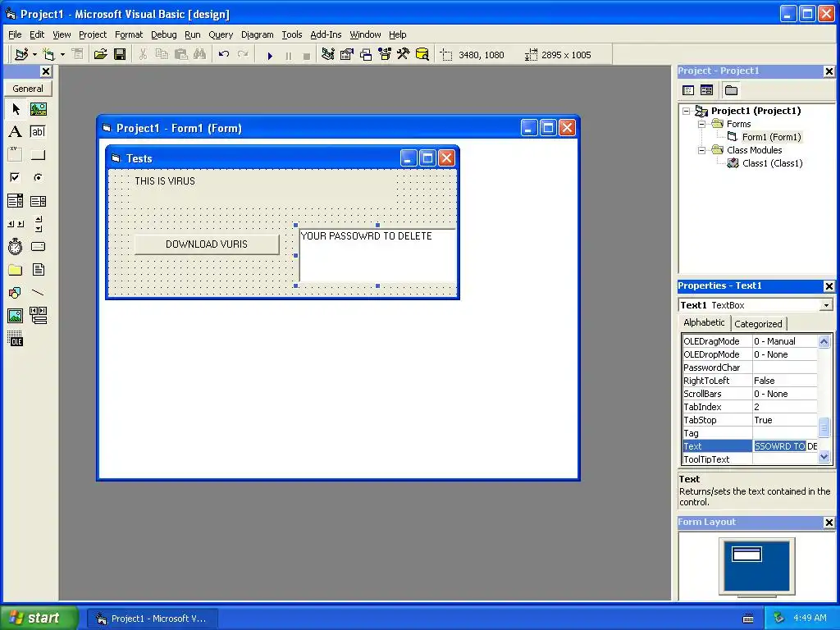Click the Find binoculars icon

pos(200,55)
